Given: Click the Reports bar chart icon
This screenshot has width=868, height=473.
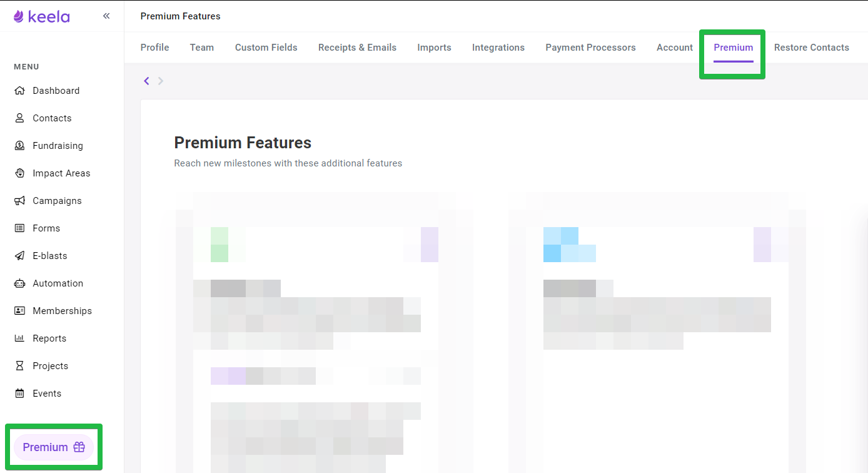Looking at the screenshot, I should (x=19, y=338).
